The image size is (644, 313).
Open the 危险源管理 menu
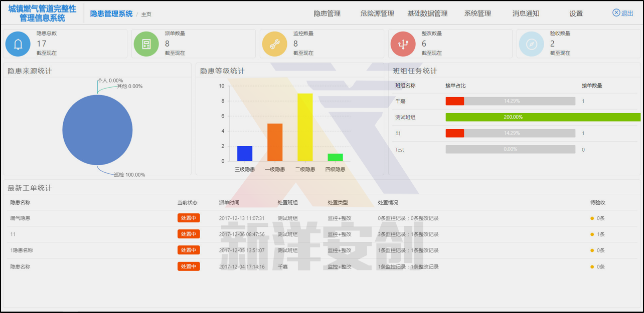pos(377,14)
